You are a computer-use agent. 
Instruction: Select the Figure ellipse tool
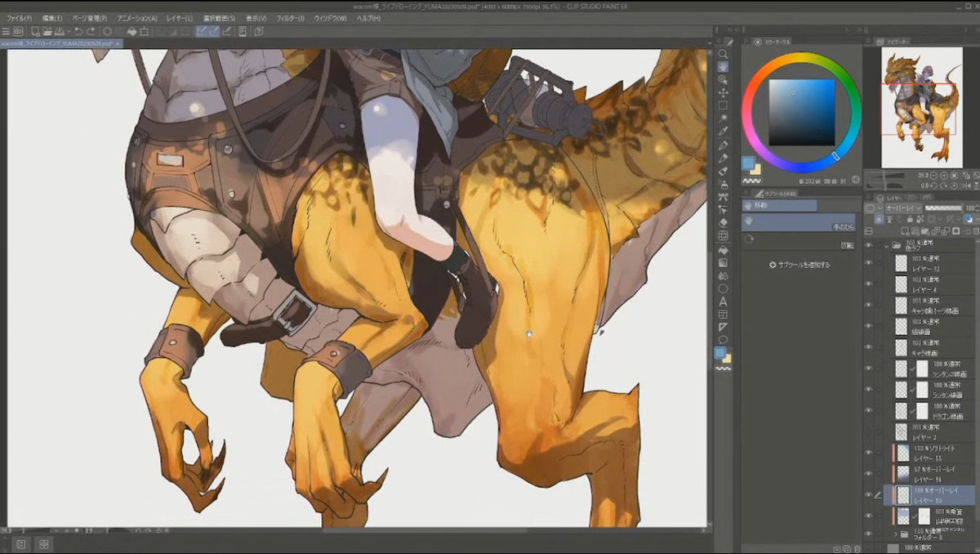pos(724,289)
